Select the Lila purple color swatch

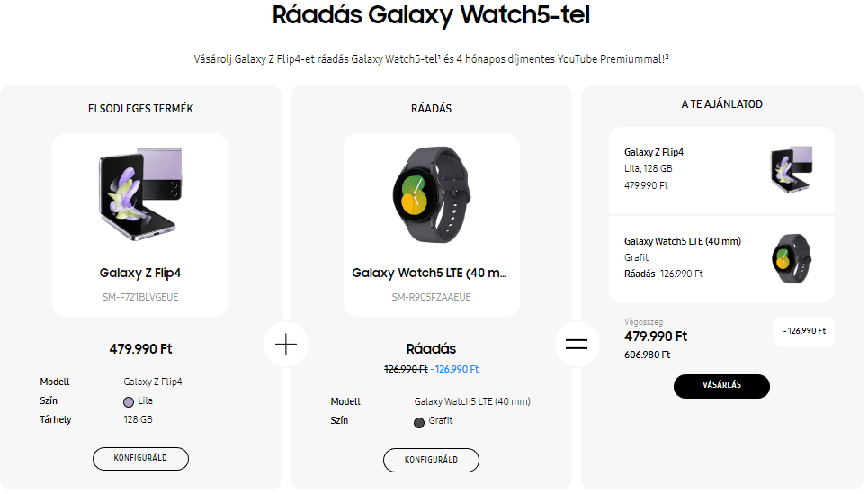pos(129,401)
